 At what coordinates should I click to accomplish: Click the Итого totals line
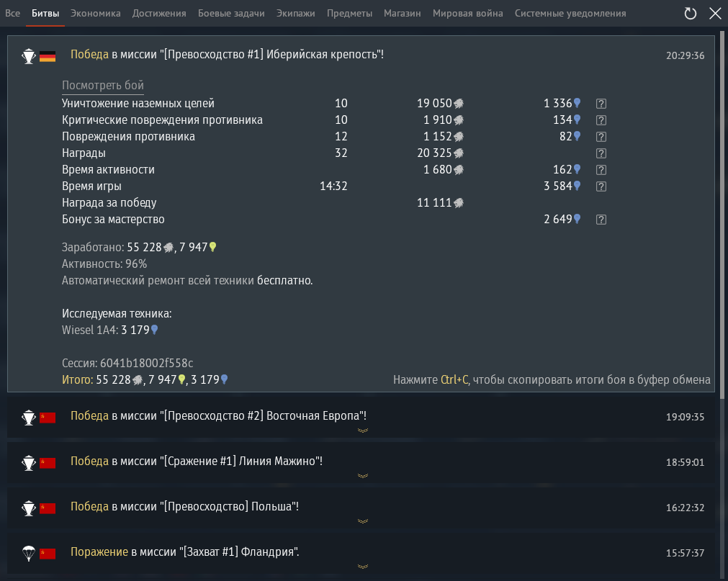(x=145, y=379)
